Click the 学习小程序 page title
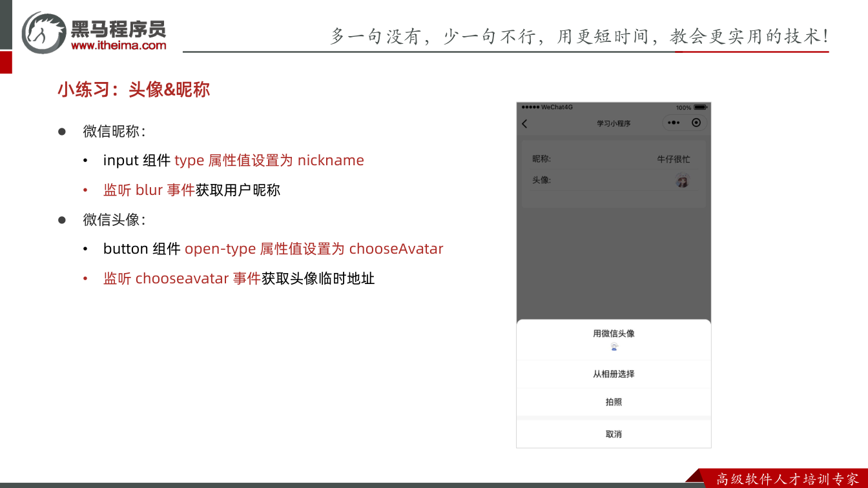The image size is (868, 488). (x=614, y=123)
